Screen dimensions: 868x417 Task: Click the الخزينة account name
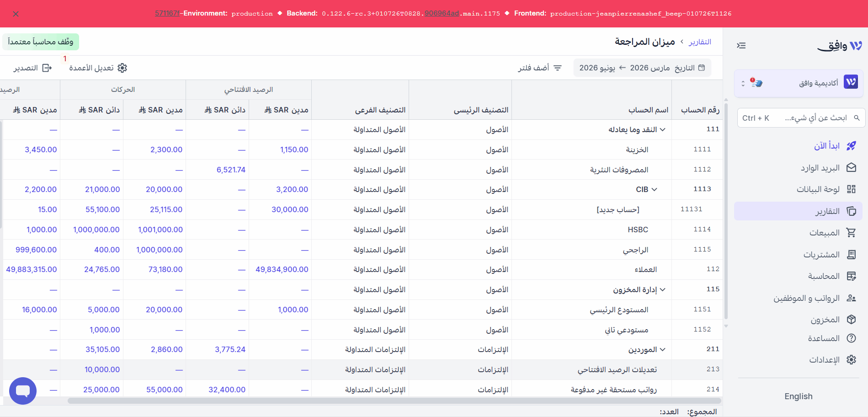[x=637, y=150]
